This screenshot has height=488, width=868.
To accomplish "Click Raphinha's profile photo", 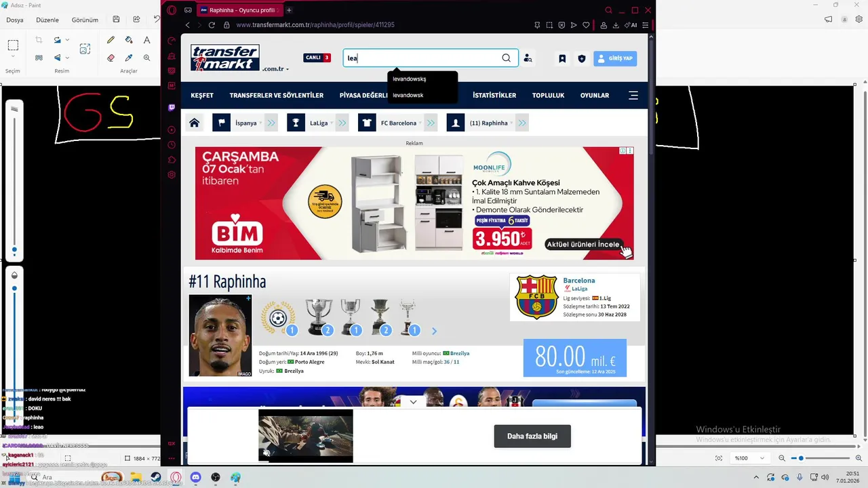I will pyautogui.click(x=220, y=335).
